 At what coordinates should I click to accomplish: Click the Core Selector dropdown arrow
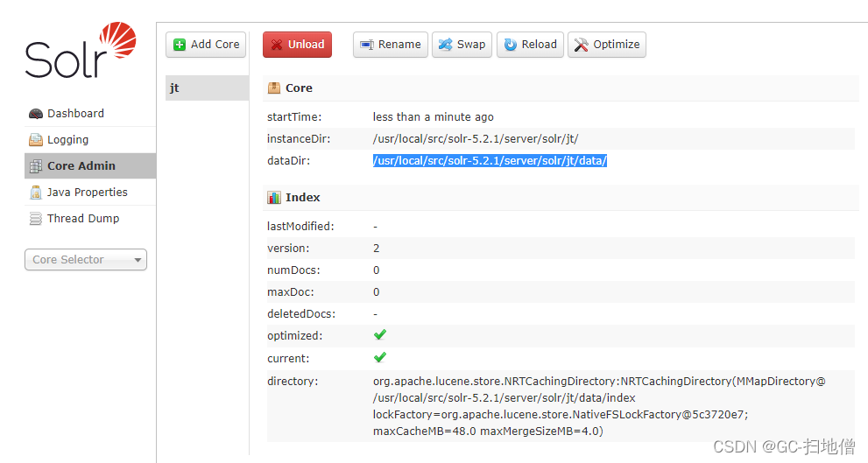138,260
